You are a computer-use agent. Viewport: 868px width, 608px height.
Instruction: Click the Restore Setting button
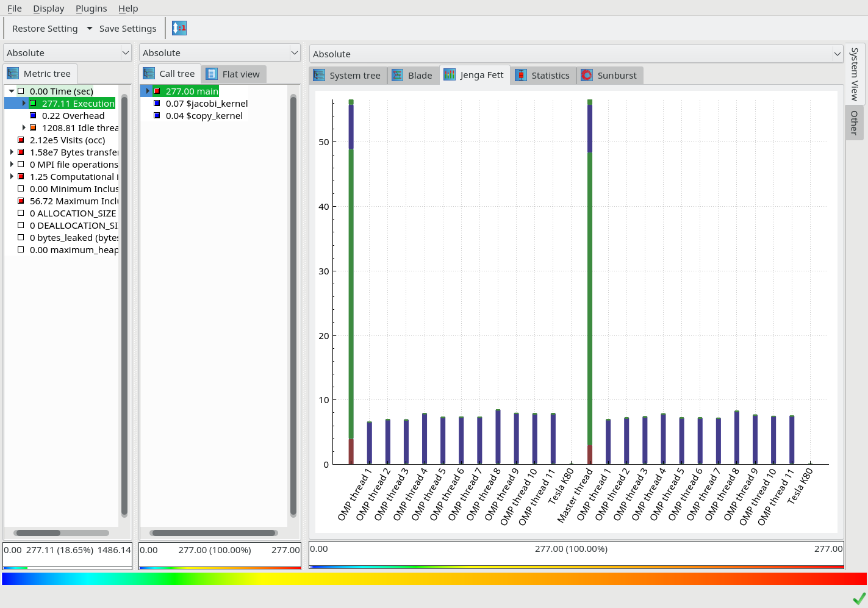pyautogui.click(x=45, y=28)
